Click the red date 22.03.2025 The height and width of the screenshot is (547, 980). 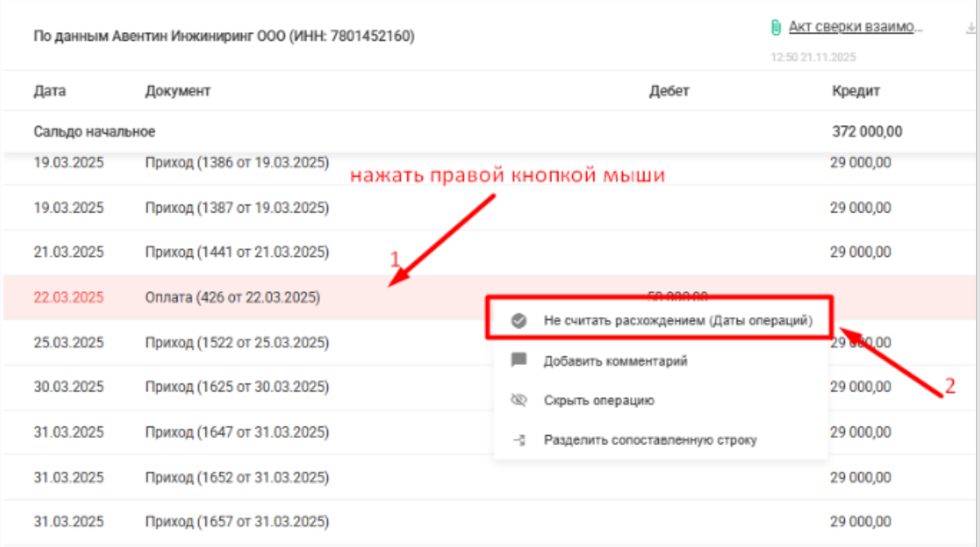[x=68, y=297]
